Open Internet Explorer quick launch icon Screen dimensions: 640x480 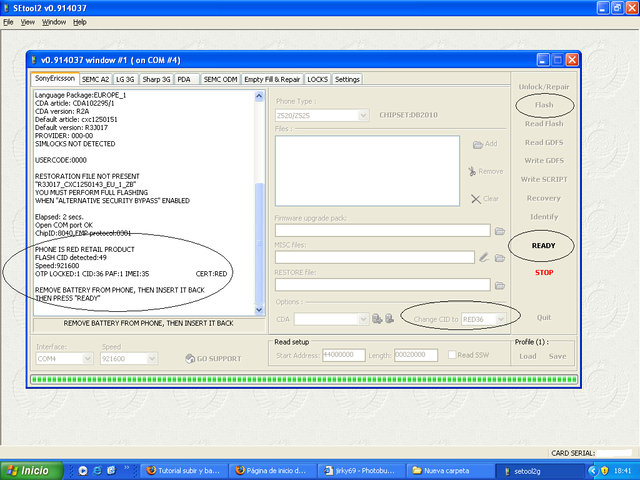97,471
